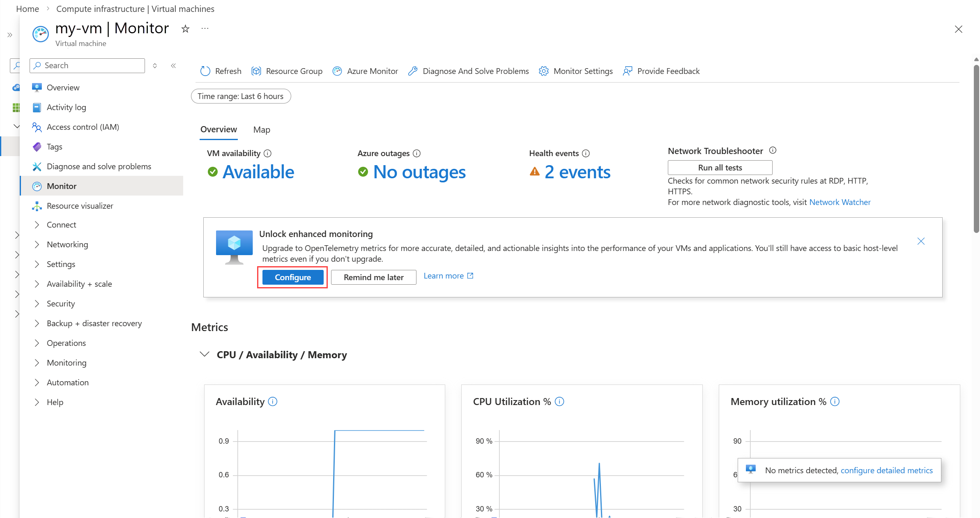
Task: Expand the Networking menu section
Action: 37,244
